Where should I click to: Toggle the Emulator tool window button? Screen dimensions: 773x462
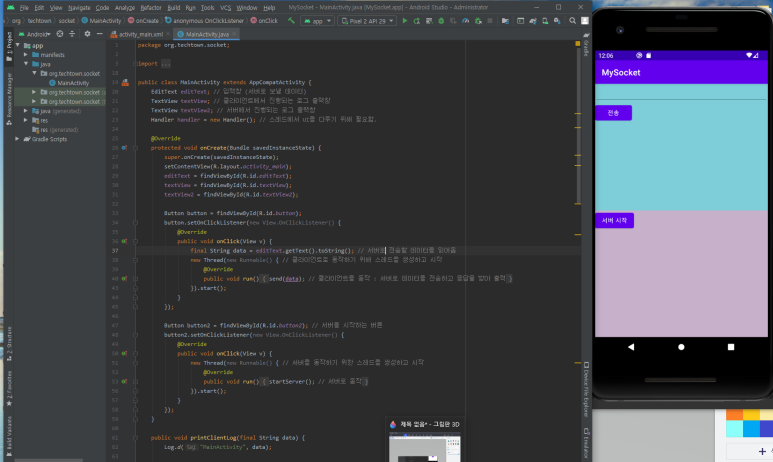tap(586, 443)
